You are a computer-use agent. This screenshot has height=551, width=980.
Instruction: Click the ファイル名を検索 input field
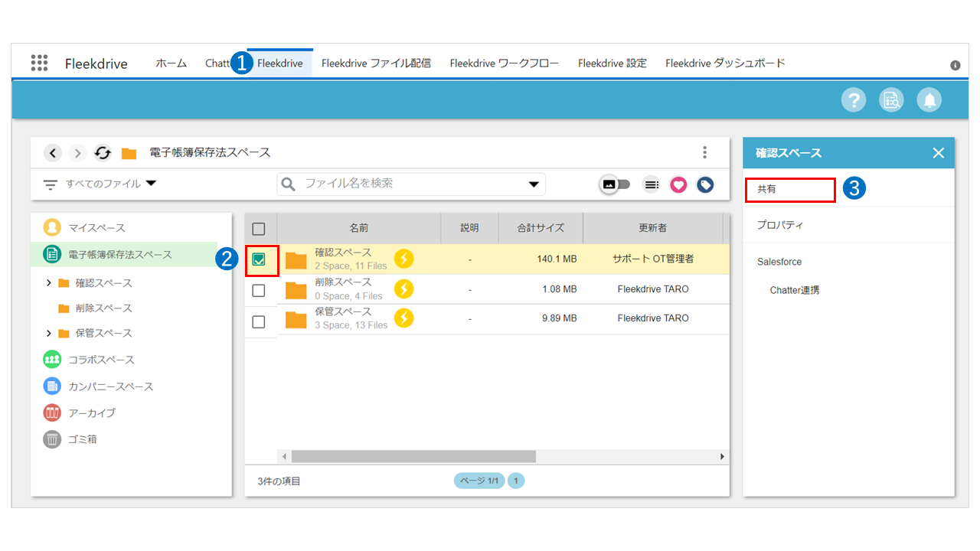point(411,184)
